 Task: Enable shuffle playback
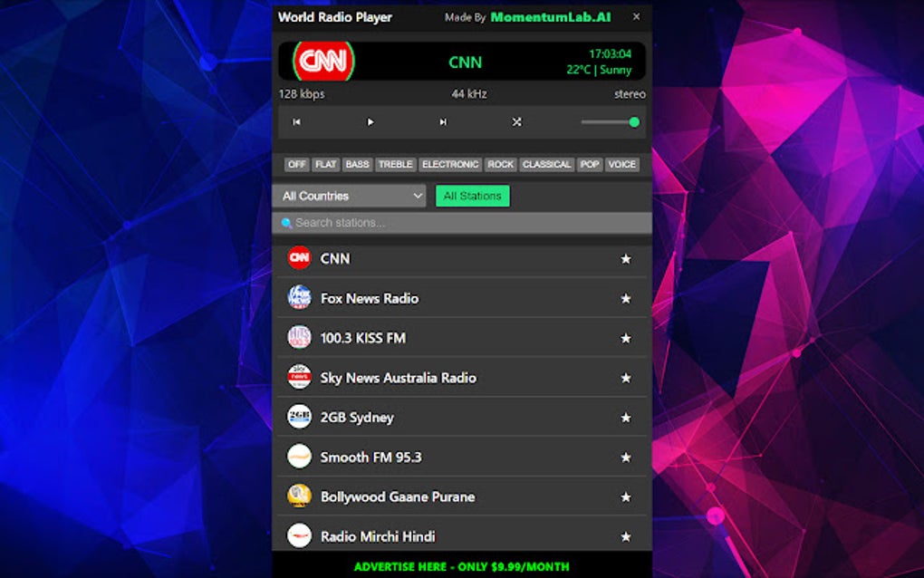516,121
